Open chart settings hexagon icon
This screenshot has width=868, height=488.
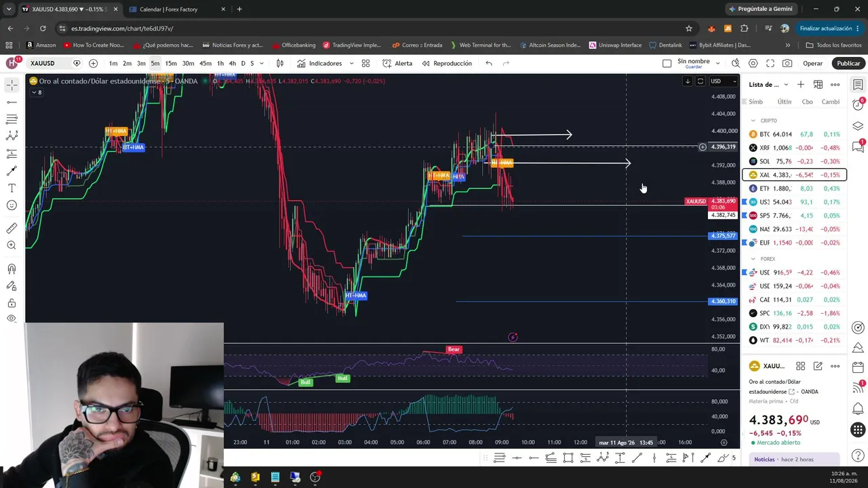click(753, 63)
